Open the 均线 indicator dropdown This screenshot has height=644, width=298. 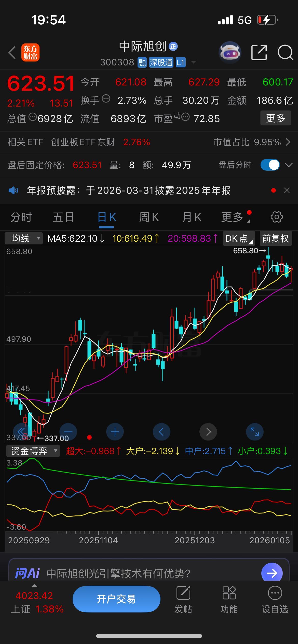[24, 238]
